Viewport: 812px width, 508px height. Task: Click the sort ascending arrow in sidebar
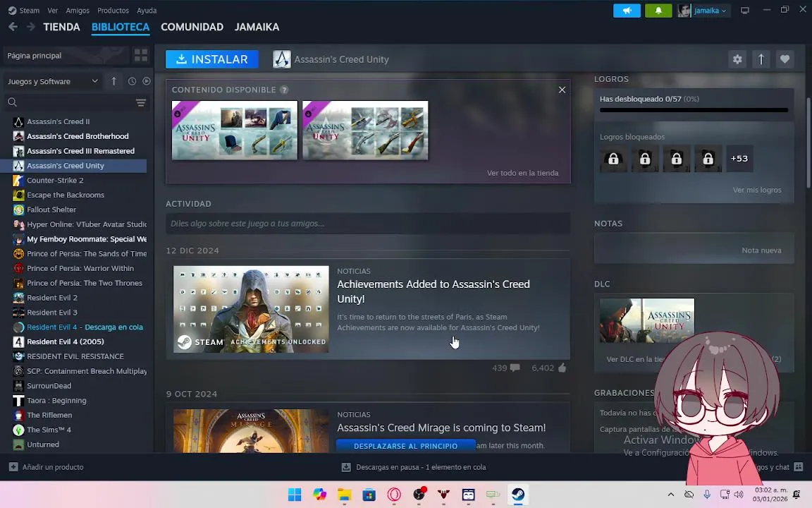pos(114,81)
